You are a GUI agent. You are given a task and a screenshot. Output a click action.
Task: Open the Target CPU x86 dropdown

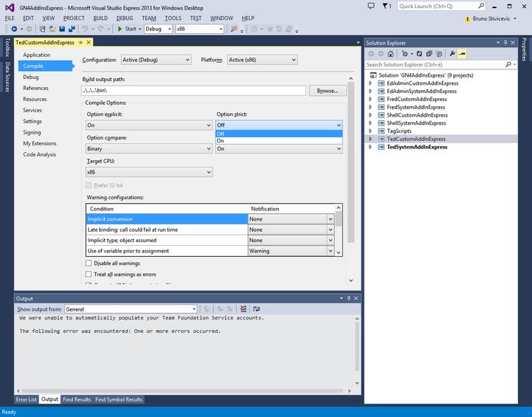(149, 172)
